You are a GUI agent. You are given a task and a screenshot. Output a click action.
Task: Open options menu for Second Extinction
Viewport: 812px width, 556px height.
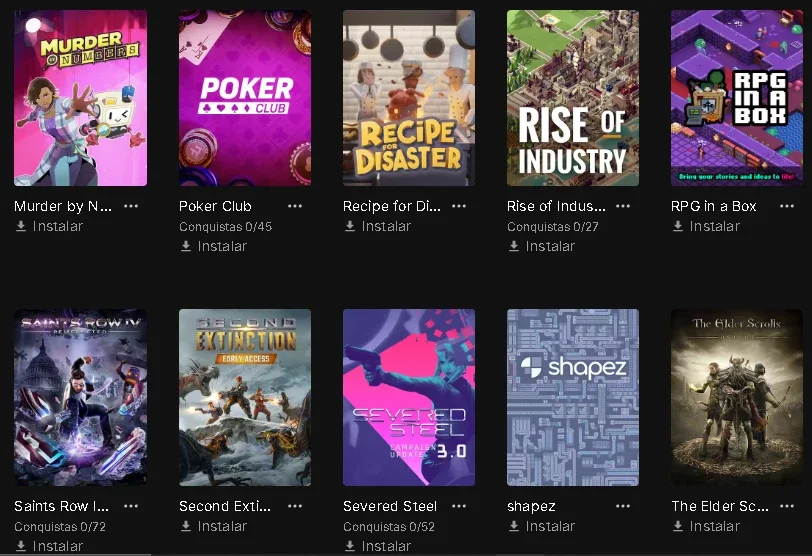tap(295, 506)
